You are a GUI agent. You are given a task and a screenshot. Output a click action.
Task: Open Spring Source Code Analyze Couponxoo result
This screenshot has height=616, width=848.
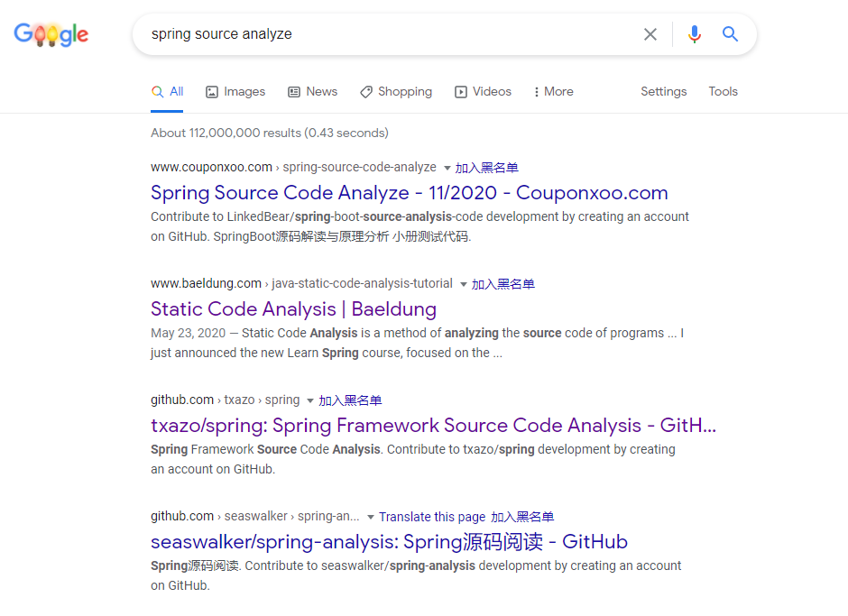click(409, 193)
